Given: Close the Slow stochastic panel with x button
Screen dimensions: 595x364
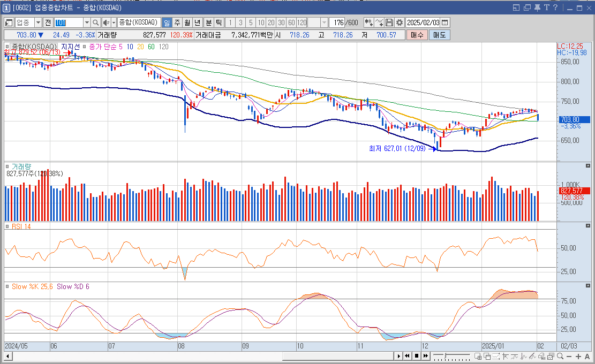Looking at the screenshot, I should click(x=588, y=285).
